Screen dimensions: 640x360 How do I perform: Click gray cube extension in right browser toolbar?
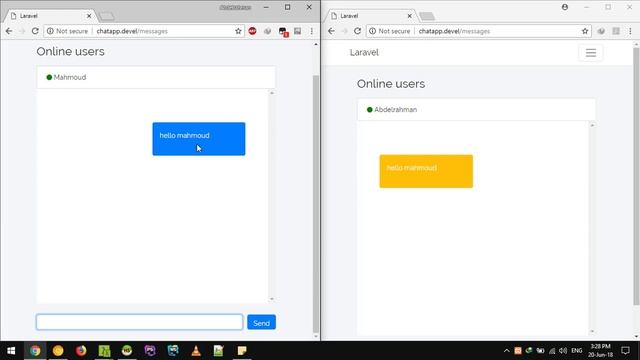pyautogui.click(x=601, y=31)
